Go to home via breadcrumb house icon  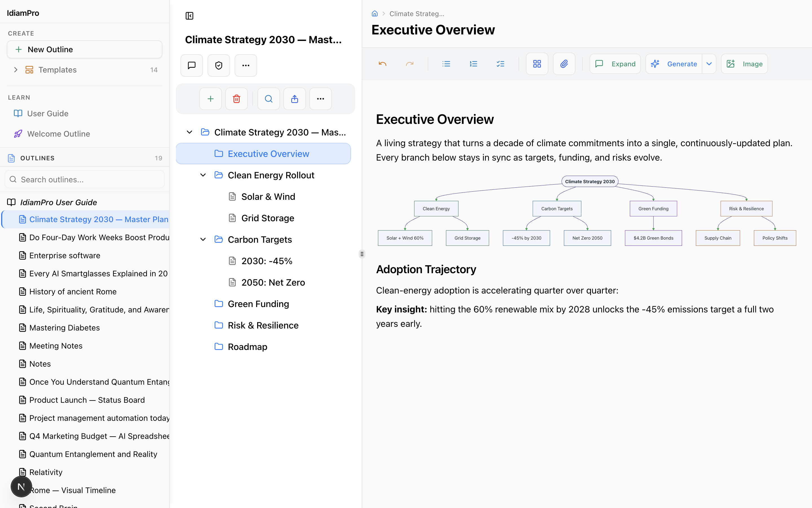375,14
